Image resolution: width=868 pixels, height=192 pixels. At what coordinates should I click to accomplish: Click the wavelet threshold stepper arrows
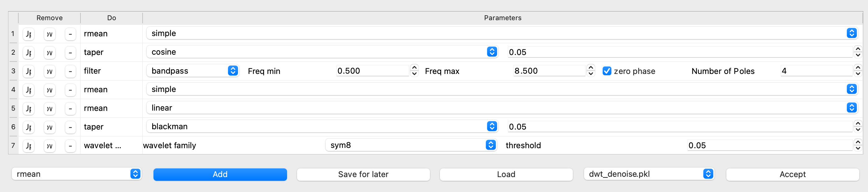point(858,145)
